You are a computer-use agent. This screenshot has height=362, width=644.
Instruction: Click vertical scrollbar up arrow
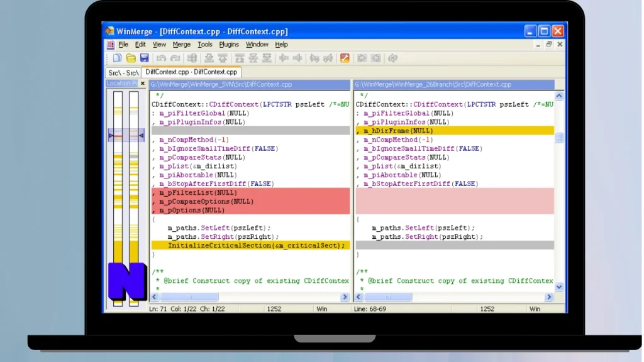[x=559, y=96]
